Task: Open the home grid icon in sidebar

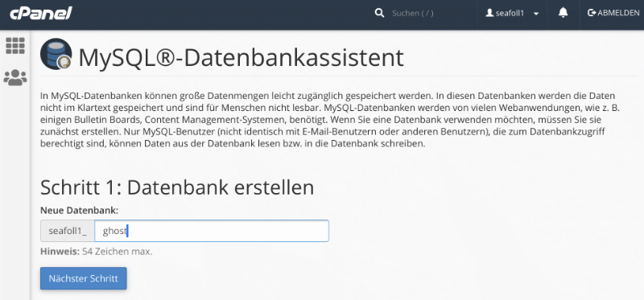Action: click(x=15, y=46)
